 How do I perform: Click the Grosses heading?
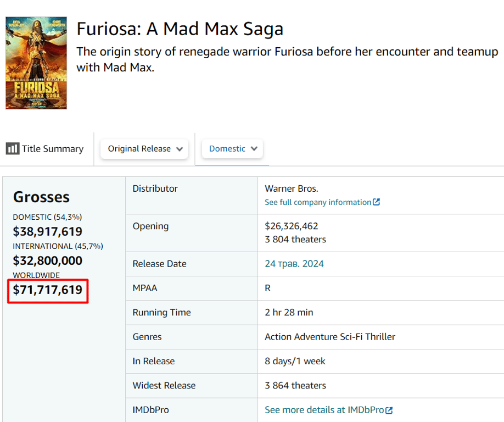[41, 197]
